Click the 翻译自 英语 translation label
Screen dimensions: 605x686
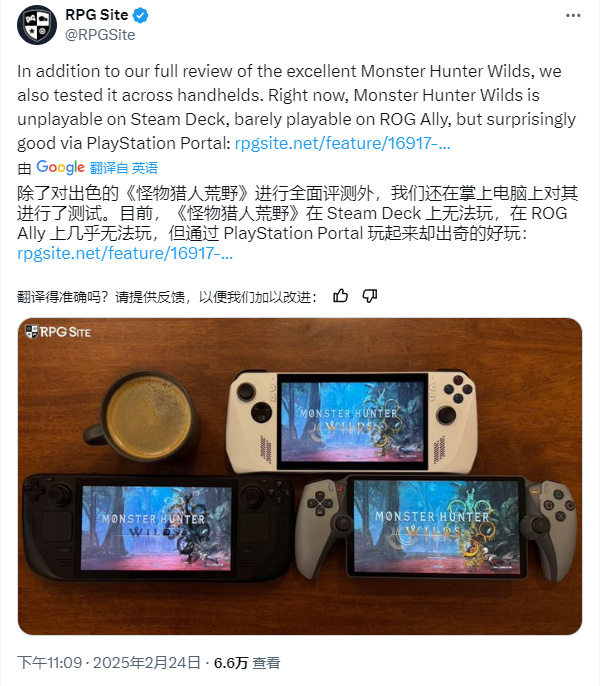coord(124,168)
